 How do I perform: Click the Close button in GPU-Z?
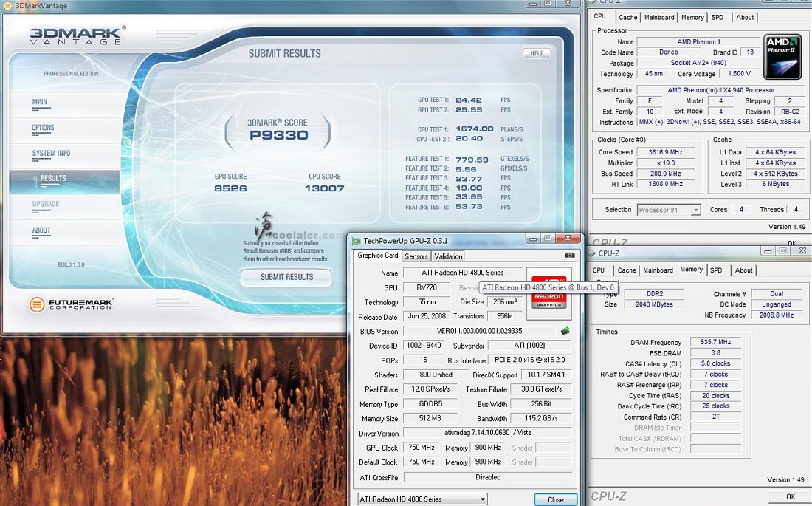556,499
